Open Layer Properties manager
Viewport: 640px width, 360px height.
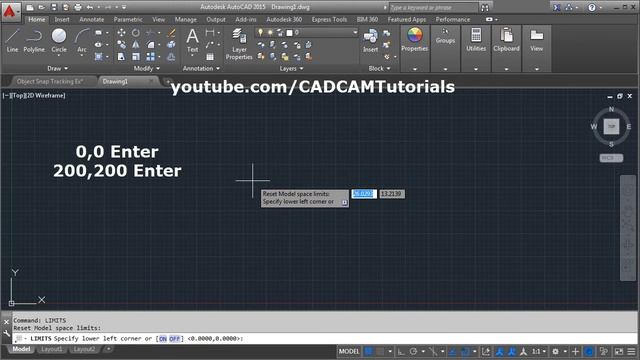tap(239, 44)
